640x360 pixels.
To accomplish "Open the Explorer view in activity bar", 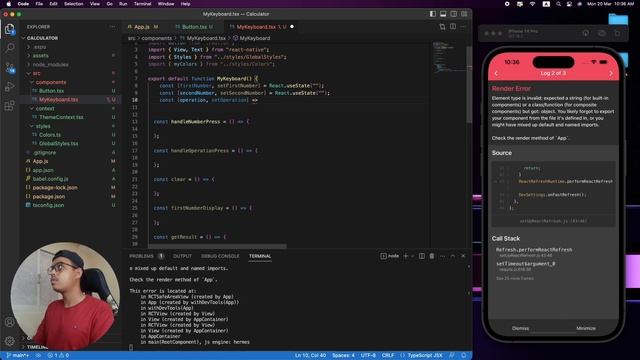I will click(9, 29).
